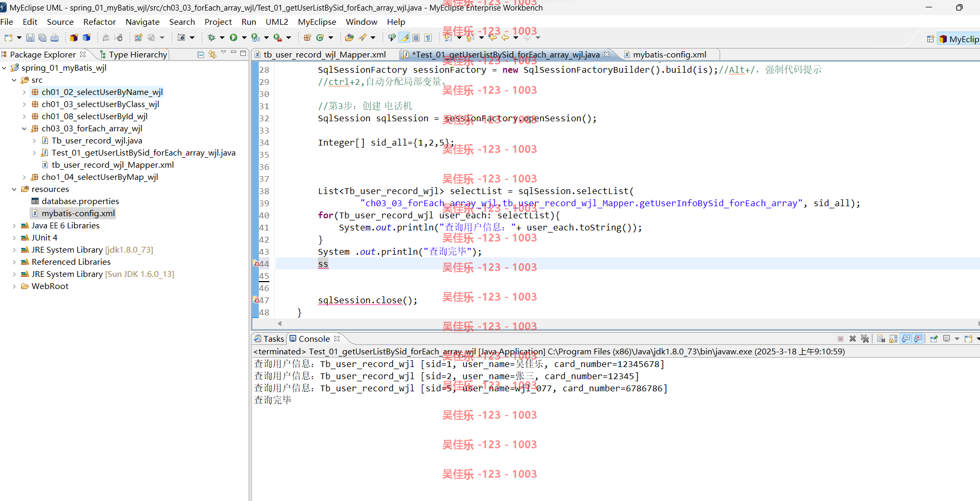The width and height of the screenshot is (980, 501).
Task: Click Open Console icon
Action: click(x=968, y=339)
